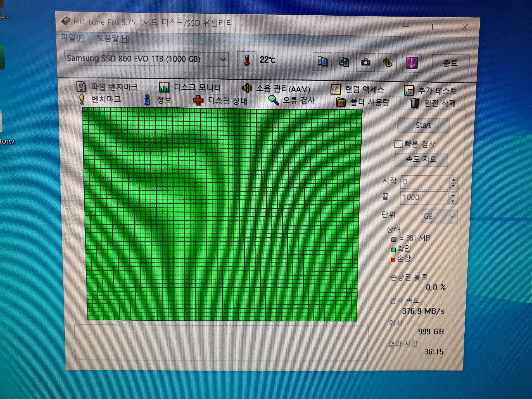The height and width of the screenshot is (399, 532).
Task: Switch to the 디스크 모니터 tab
Action: (190, 87)
